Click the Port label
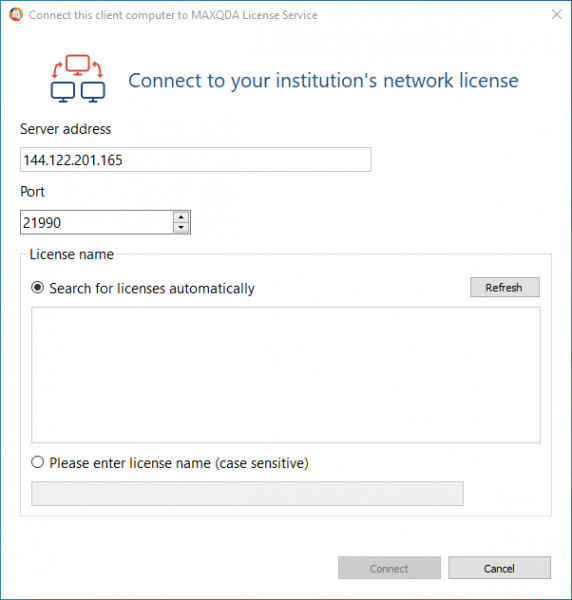 tap(33, 191)
